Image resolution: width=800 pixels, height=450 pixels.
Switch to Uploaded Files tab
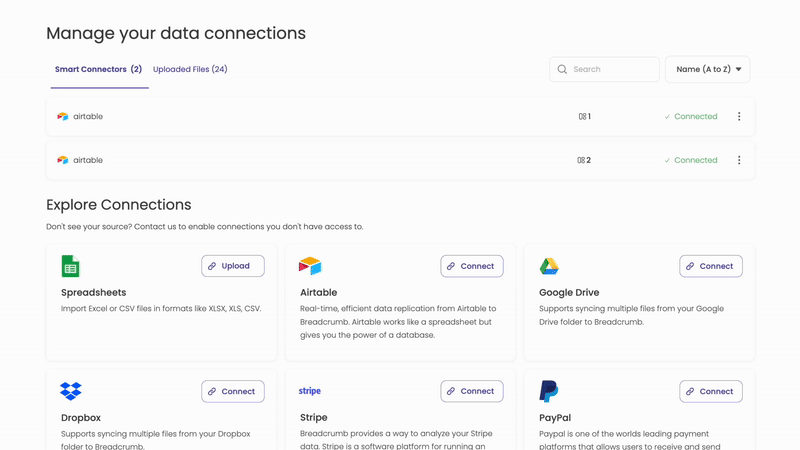click(x=190, y=69)
